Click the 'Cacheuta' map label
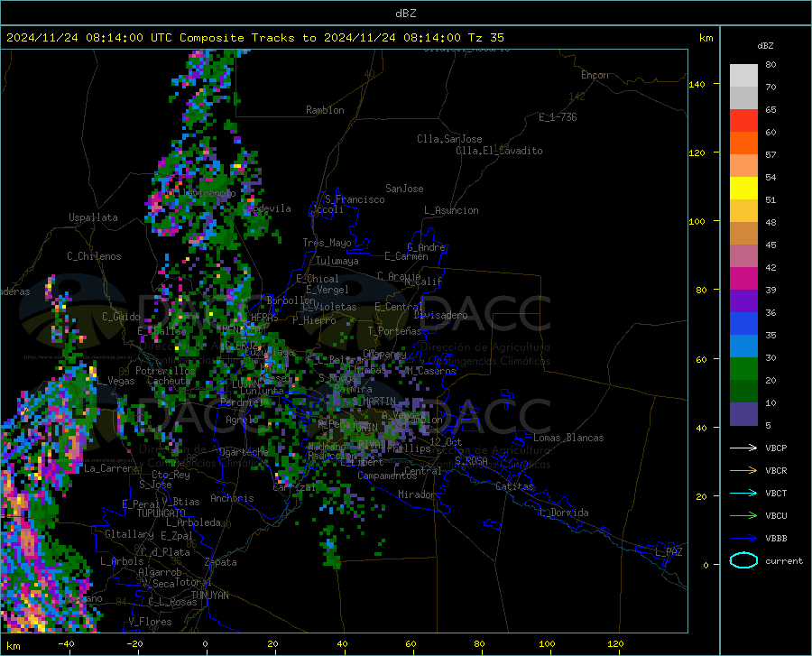 coord(169,381)
